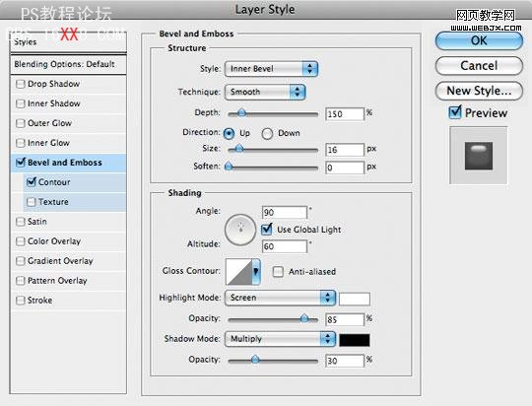The height and width of the screenshot is (406, 532).
Task: Click the Size slider handle
Action: click(x=239, y=149)
